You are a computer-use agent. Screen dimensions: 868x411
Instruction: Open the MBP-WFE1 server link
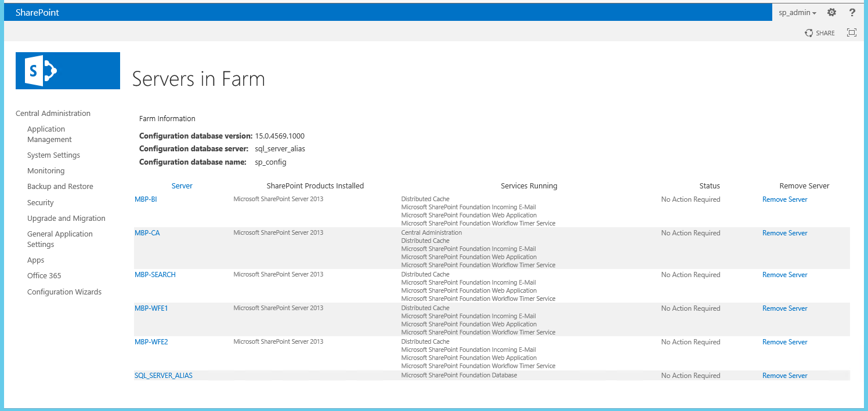[x=151, y=308]
